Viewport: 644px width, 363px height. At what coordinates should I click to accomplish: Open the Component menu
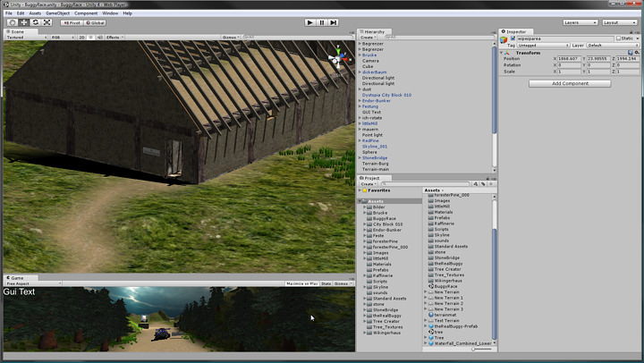pos(86,13)
